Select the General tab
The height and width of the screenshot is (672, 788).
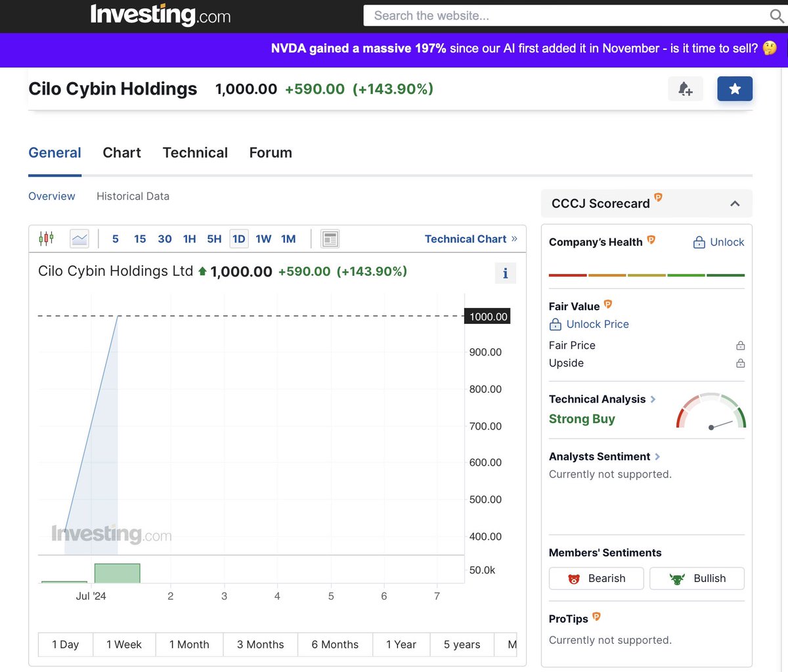(55, 152)
